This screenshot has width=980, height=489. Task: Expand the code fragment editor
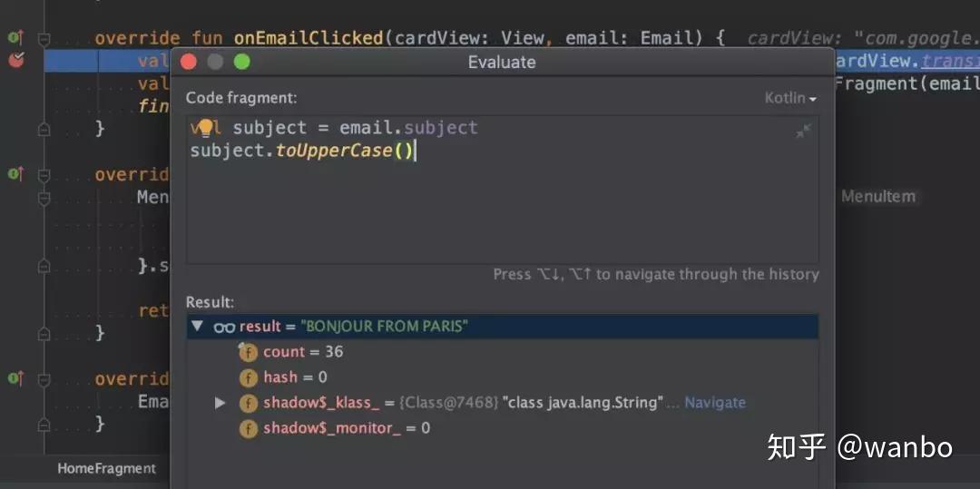(803, 132)
